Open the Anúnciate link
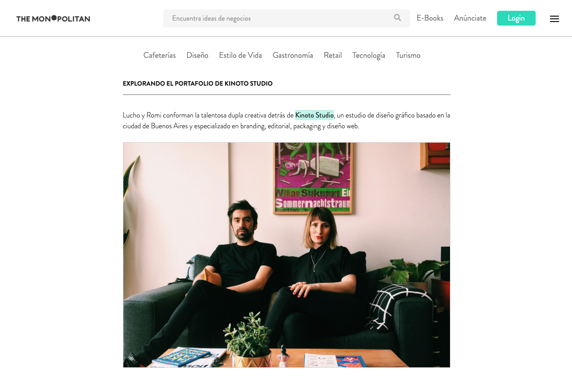572x392 pixels. point(470,18)
